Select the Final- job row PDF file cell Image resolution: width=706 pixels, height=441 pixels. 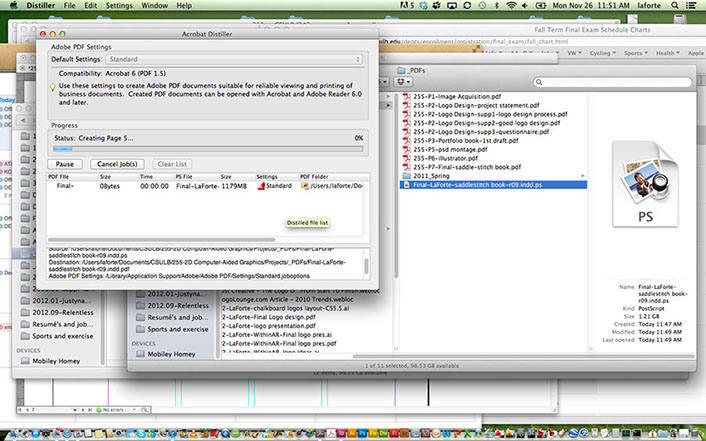65,186
